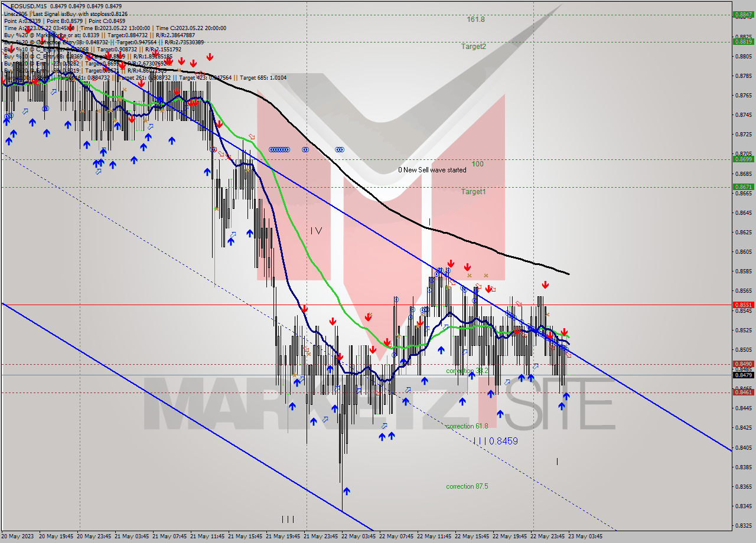Screen dimensions: 756x543
Task: Click the 'correction 87.5' label
Action: 467,486
